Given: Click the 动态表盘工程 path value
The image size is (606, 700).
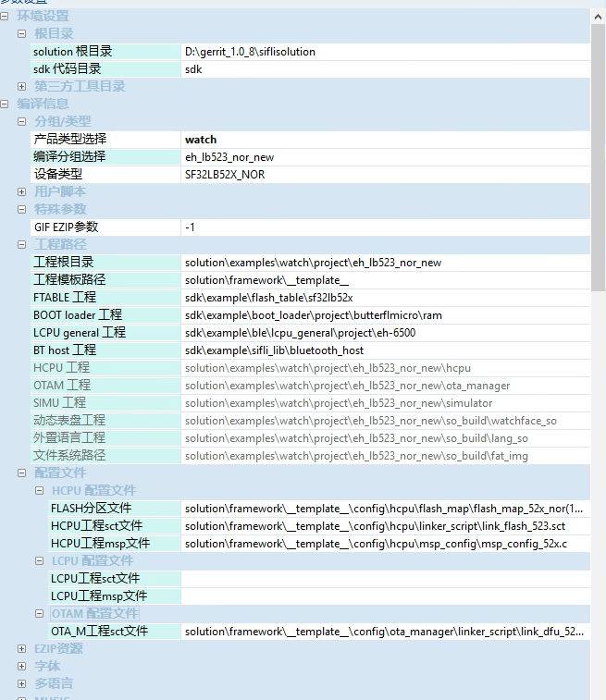Looking at the screenshot, I should (x=386, y=421).
